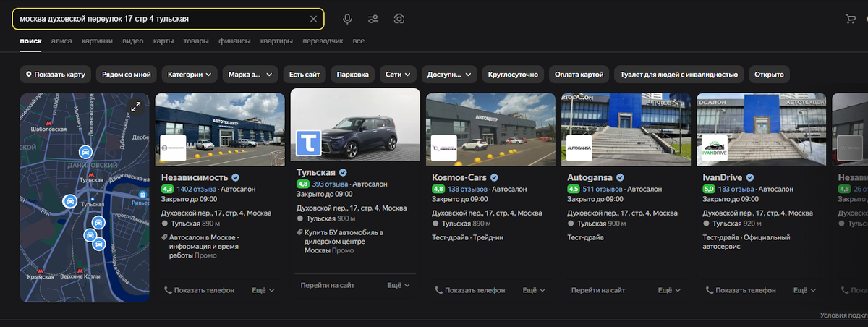
Task: Click the blue Тульская logo badge
Action: pyautogui.click(x=309, y=143)
